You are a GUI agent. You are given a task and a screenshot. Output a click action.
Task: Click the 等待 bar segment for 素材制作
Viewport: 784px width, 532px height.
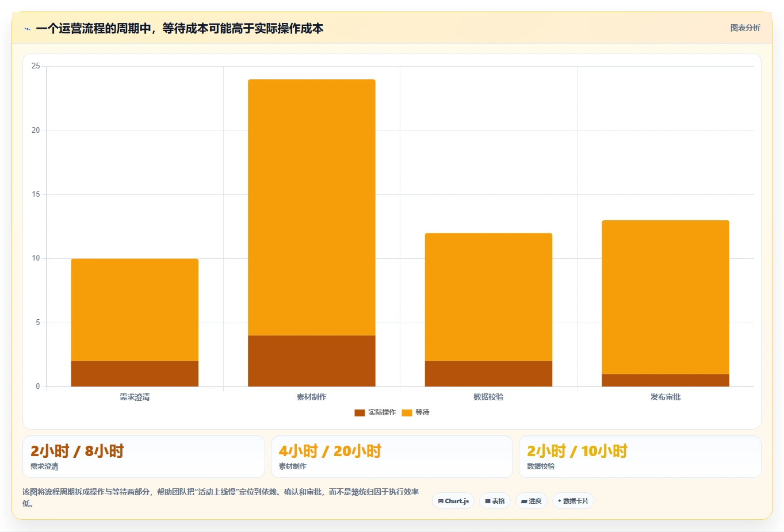pos(312,208)
